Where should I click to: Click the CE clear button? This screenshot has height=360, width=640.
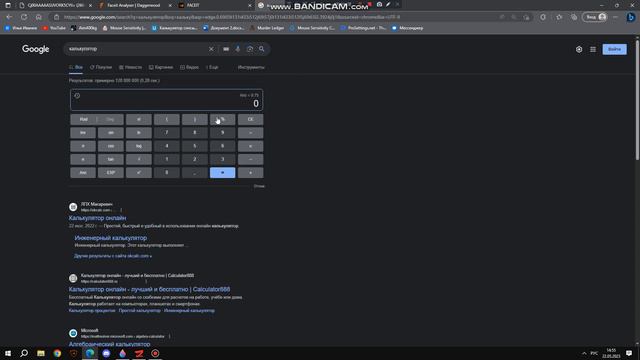(x=251, y=119)
